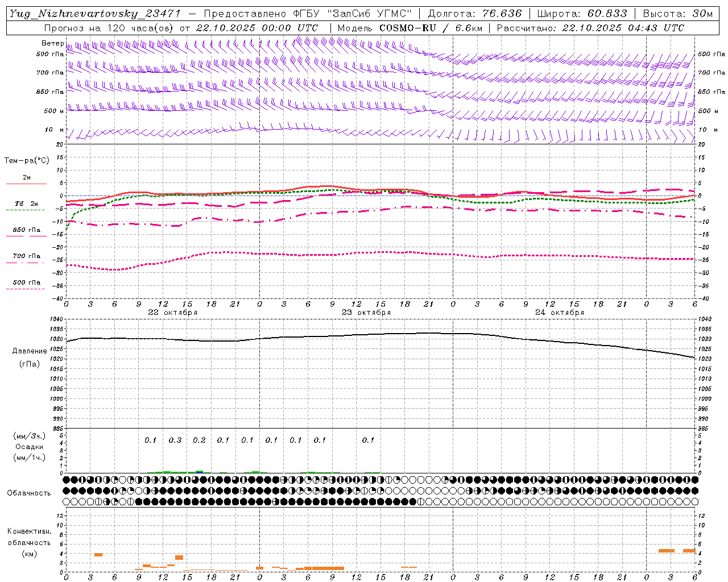Click the 'Облачность' cloud cover label
728x582 pixels.
pos(29,493)
